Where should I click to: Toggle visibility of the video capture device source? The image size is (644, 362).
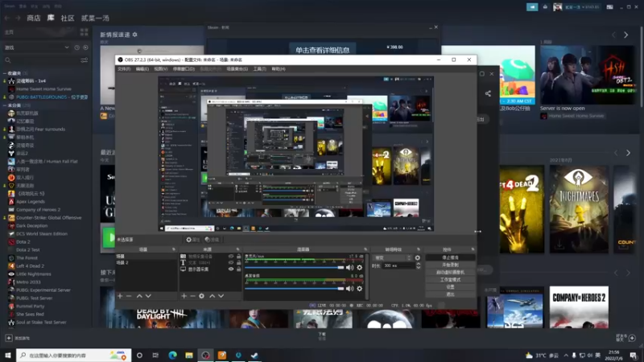(231, 256)
